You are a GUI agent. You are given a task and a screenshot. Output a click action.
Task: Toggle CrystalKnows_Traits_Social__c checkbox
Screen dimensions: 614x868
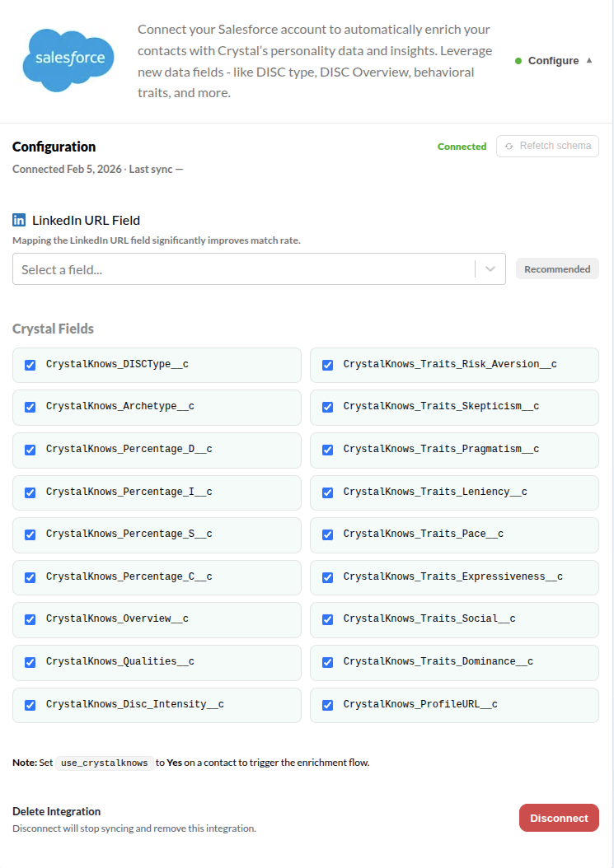327,619
